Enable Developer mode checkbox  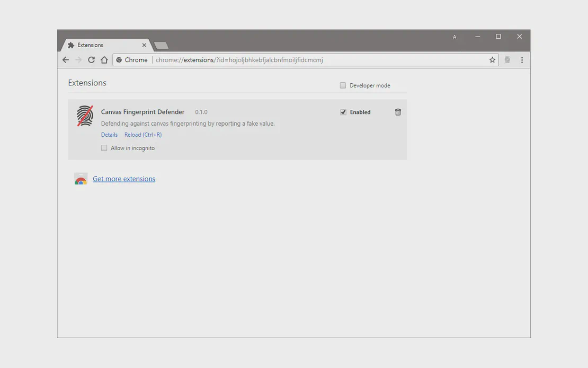click(343, 85)
